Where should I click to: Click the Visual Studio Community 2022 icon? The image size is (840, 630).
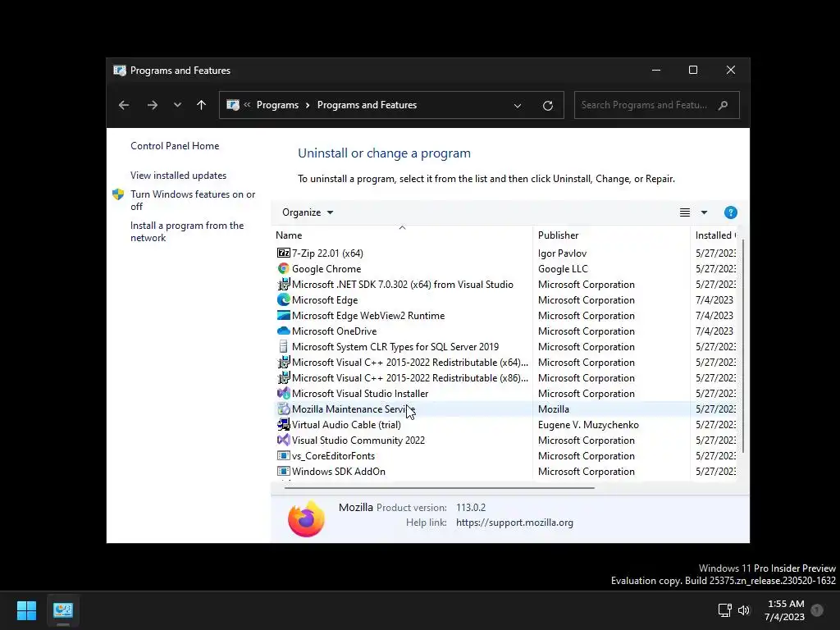283,440
